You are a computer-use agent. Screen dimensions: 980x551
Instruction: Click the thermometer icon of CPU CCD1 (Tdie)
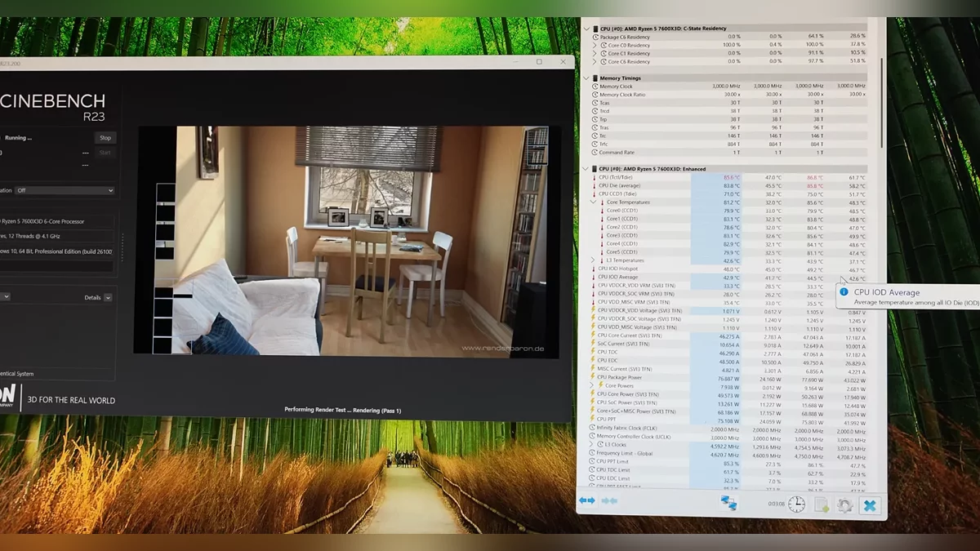594,194
